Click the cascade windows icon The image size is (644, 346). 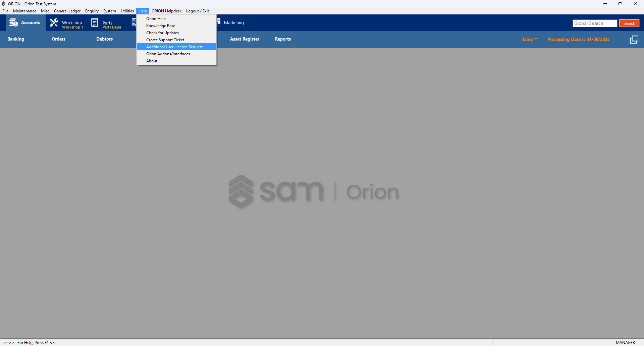(634, 39)
